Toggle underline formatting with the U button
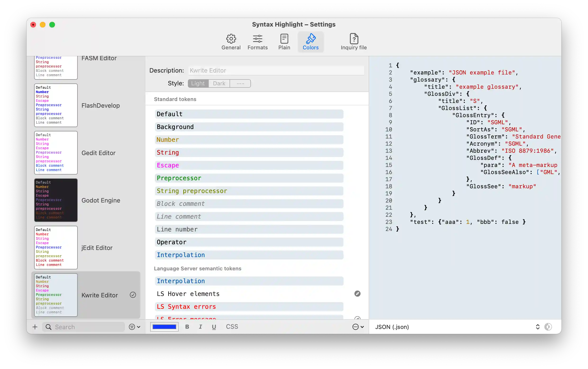Image resolution: width=588 pixels, height=369 pixels. click(214, 327)
